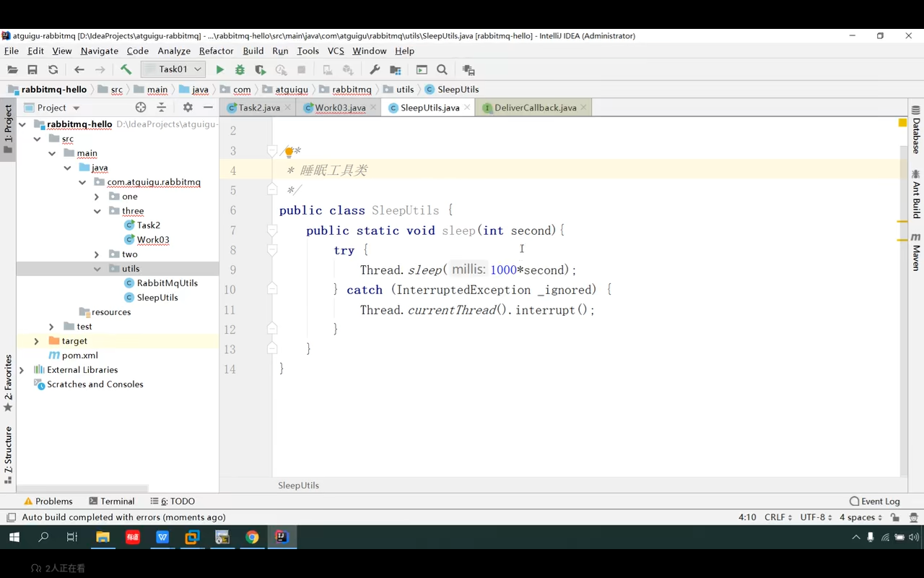The height and width of the screenshot is (578, 924).
Task: Click the cursor position 4:10 indicator
Action: (747, 517)
